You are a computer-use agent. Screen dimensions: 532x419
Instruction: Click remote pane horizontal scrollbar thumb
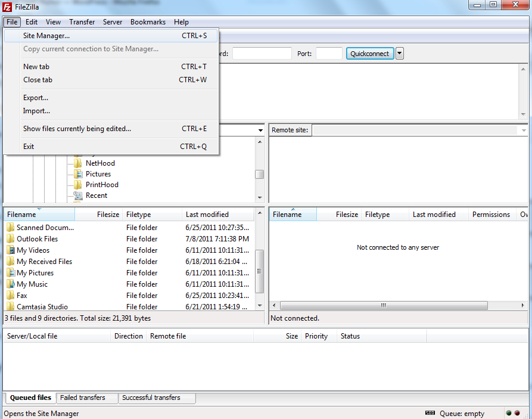pyautogui.click(x=384, y=305)
